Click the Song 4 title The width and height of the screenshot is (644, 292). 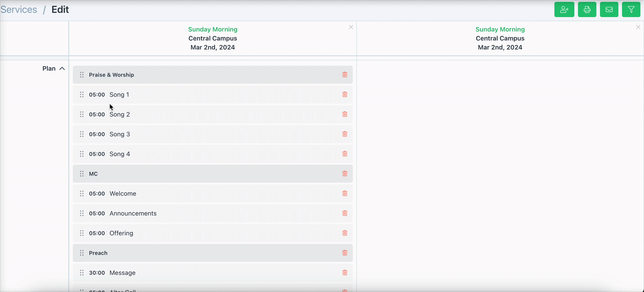click(120, 154)
